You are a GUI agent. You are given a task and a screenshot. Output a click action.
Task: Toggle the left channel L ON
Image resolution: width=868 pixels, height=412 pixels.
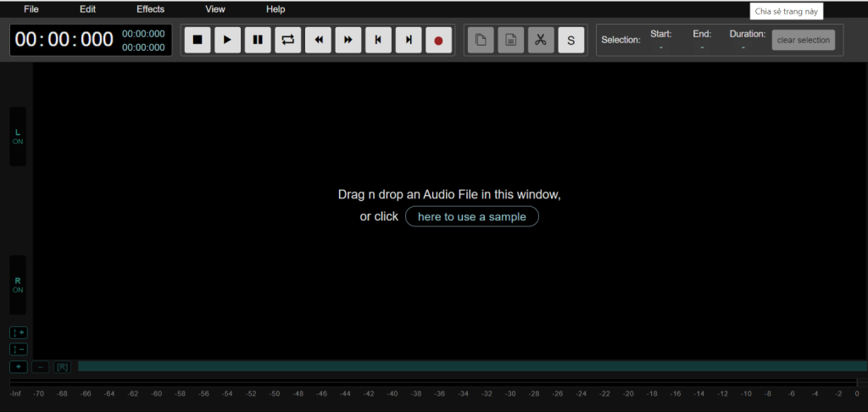coord(18,136)
